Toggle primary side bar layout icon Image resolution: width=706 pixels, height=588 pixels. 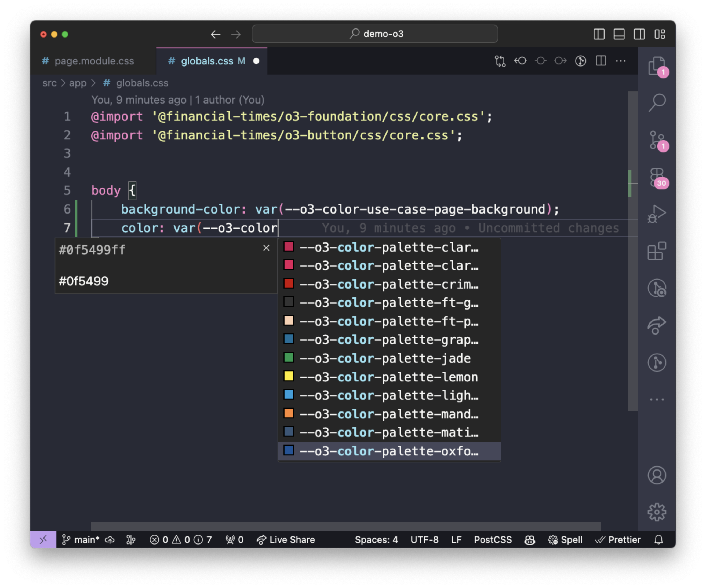pyautogui.click(x=599, y=34)
